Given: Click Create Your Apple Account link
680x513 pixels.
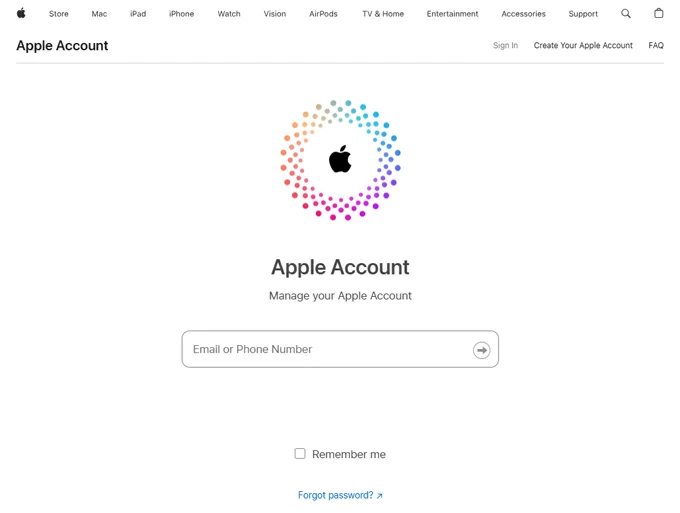Looking at the screenshot, I should 583,46.
